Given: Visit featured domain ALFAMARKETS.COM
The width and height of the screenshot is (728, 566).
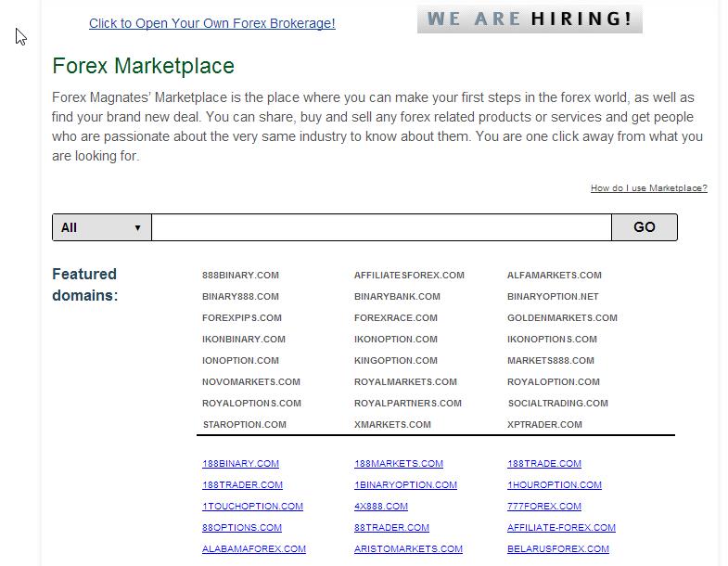Looking at the screenshot, I should [x=554, y=276].
